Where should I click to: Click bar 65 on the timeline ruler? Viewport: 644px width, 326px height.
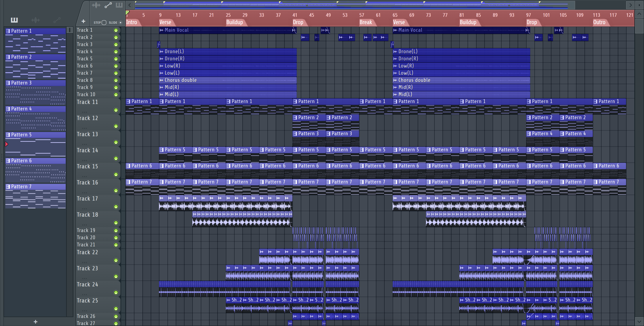tap(395, 15)
